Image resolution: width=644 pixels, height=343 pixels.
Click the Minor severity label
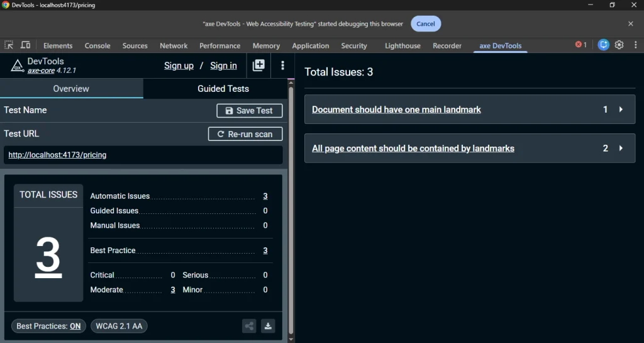click(192, 290)
